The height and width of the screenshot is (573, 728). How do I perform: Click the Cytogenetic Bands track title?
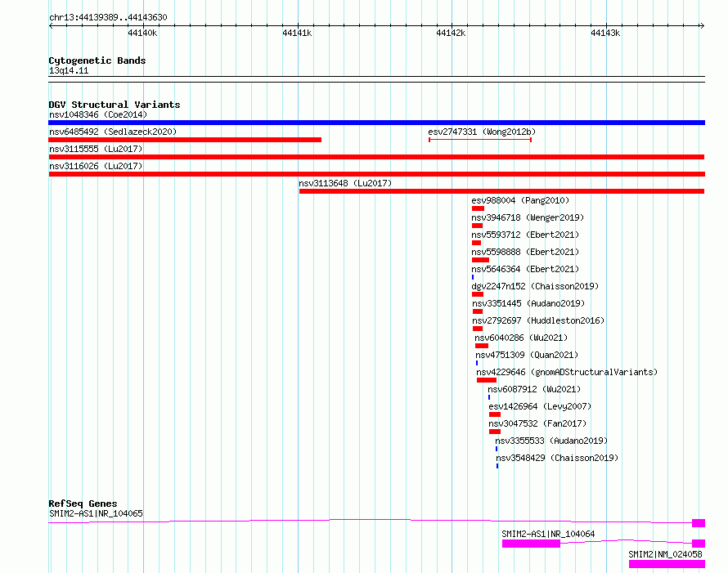(97, 60)
